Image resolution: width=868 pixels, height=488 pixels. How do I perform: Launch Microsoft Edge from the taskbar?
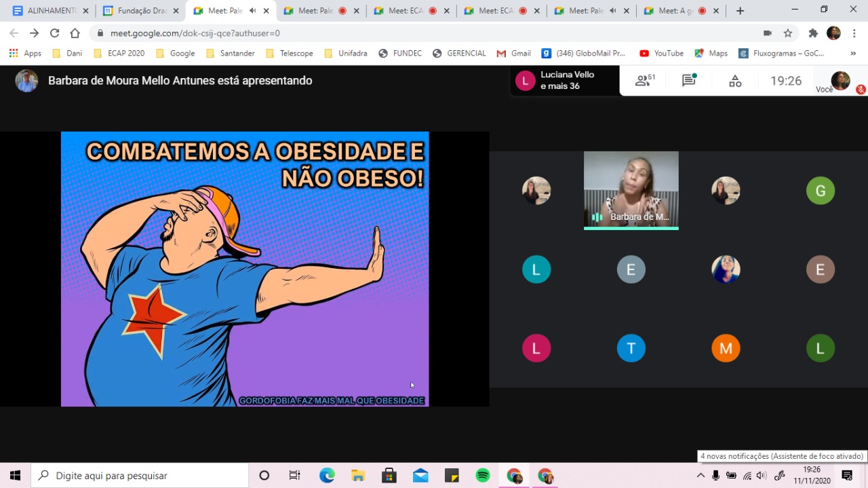click(327, 476)
